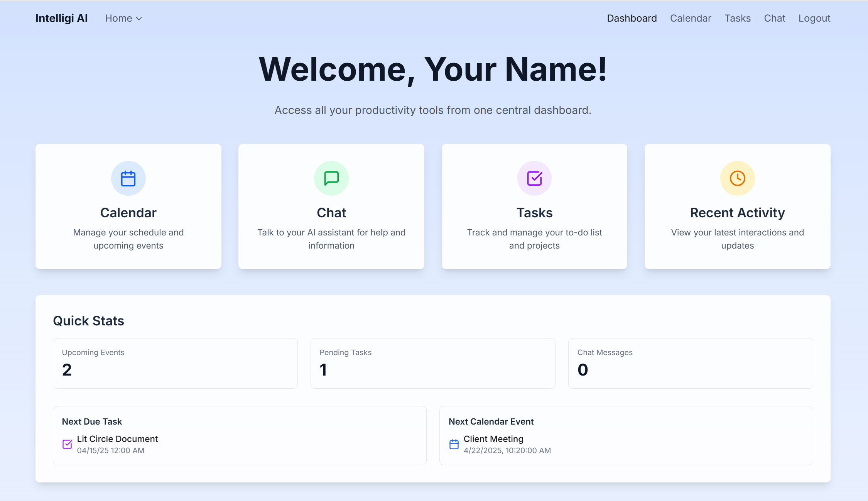Open the Recent Activity card title
The width and height of the screenshot is (868, 501).
pos(737,213)
